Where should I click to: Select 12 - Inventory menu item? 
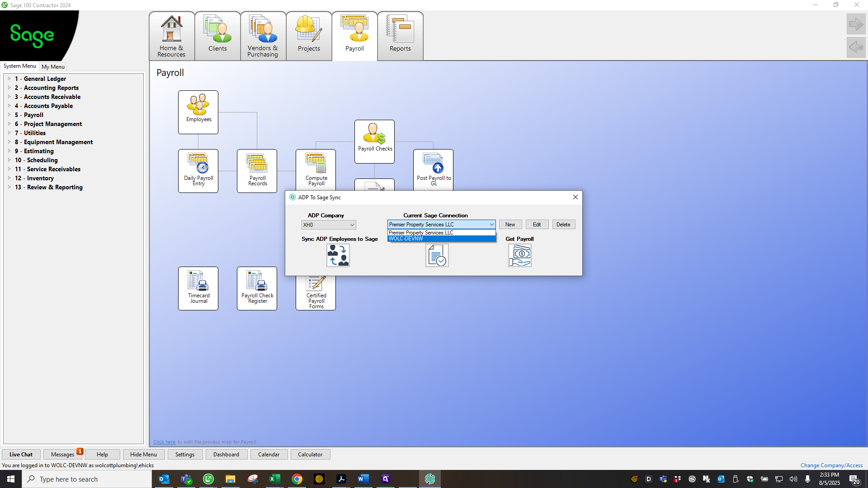[34, 178]
